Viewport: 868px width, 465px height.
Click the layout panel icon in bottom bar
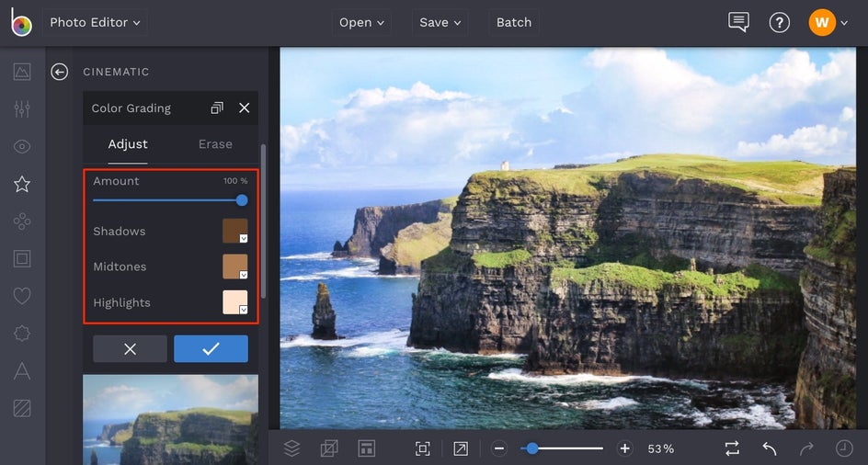[x=367, y=448]
